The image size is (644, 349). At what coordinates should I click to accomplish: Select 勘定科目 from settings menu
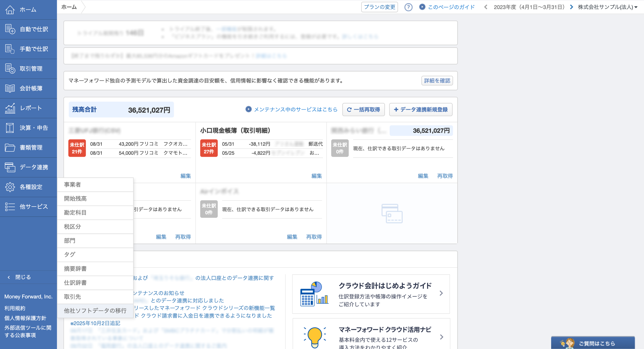pyautogui.click(x=75, y=212)
